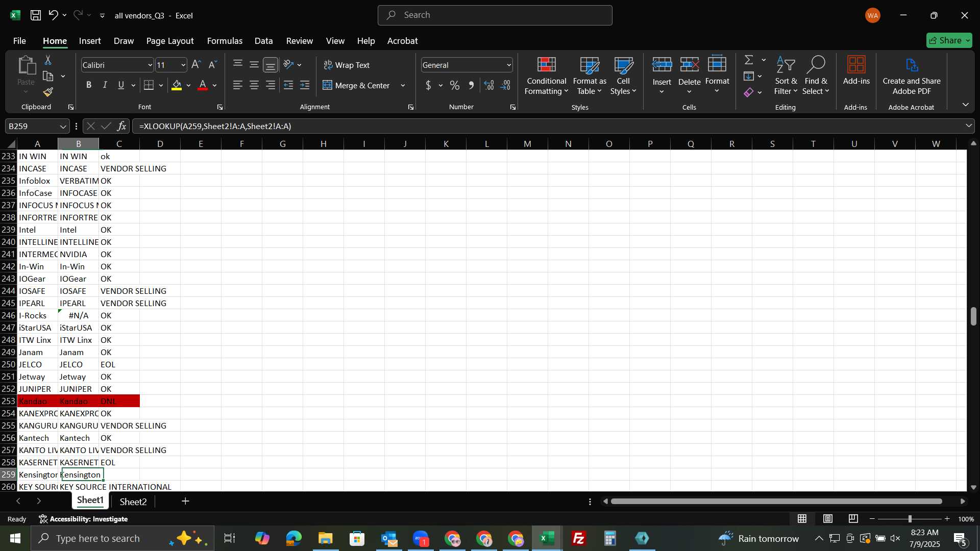The height and width of the screenshot is (551, 980).
Task: Click Insert cells button
Action: (x=661, y=76)
